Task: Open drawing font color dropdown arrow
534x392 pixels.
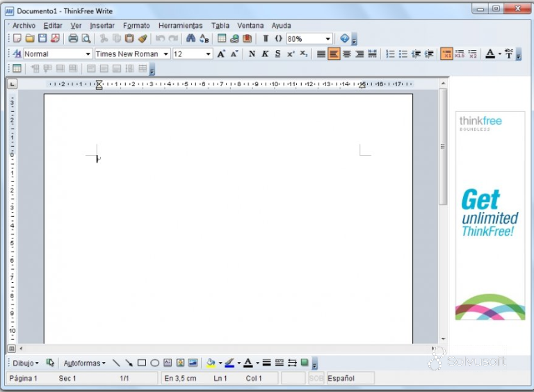Action: (x=257, y=363)
